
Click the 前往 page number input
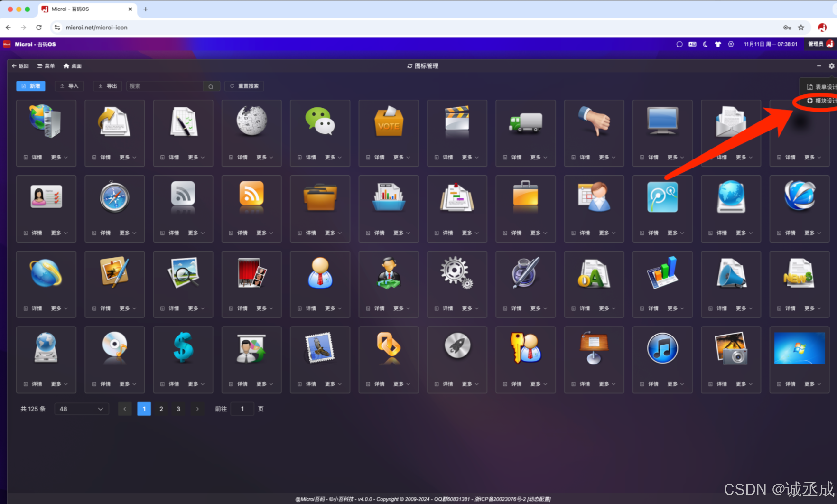tap(242, 409)
